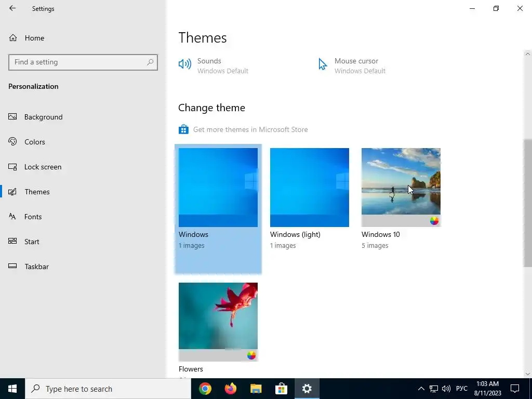Open File Explorer from taskbar
The width and height of the screenshot is (532, 399).
point(256,389)
